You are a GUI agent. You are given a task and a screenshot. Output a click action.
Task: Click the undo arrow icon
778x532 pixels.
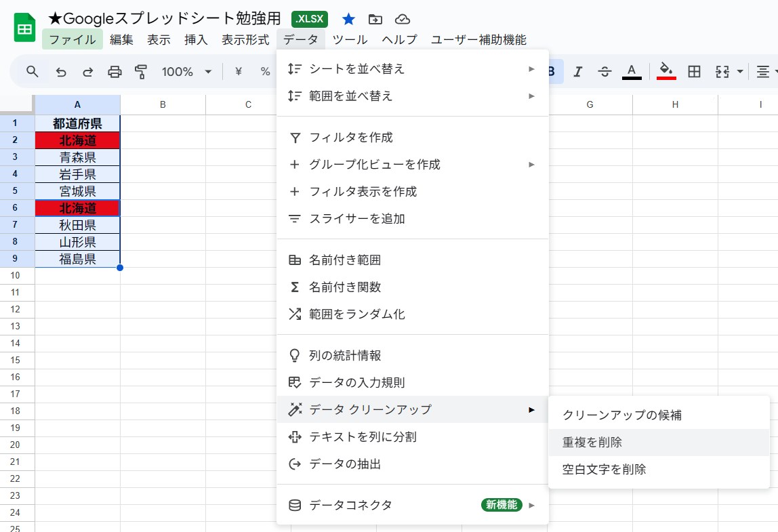pos(61,71)
